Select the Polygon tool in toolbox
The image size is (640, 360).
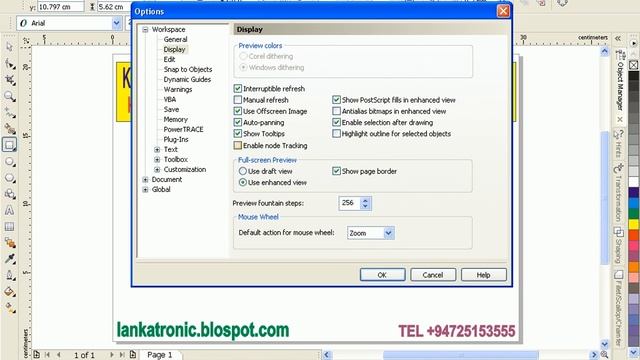pos(9,178)
